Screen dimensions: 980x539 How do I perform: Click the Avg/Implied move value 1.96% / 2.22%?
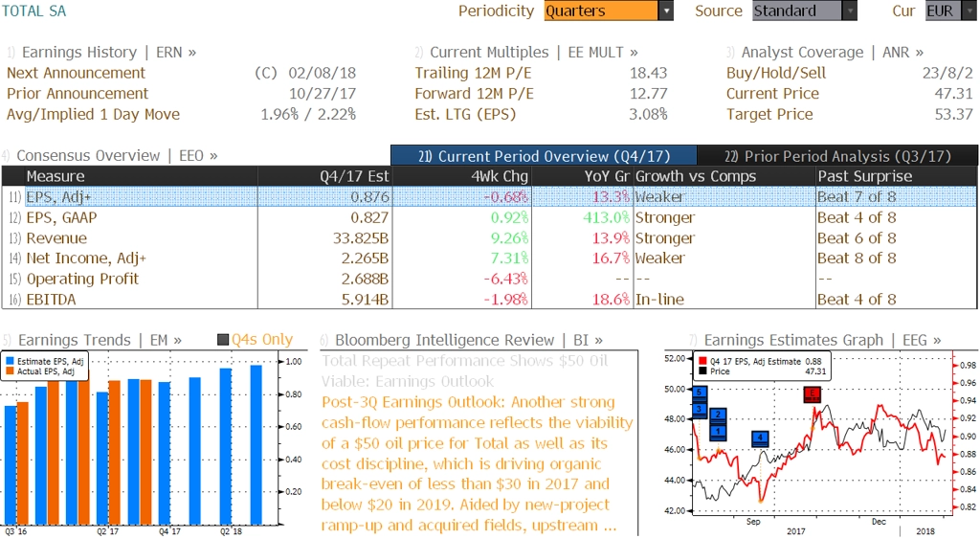[308, 115]
